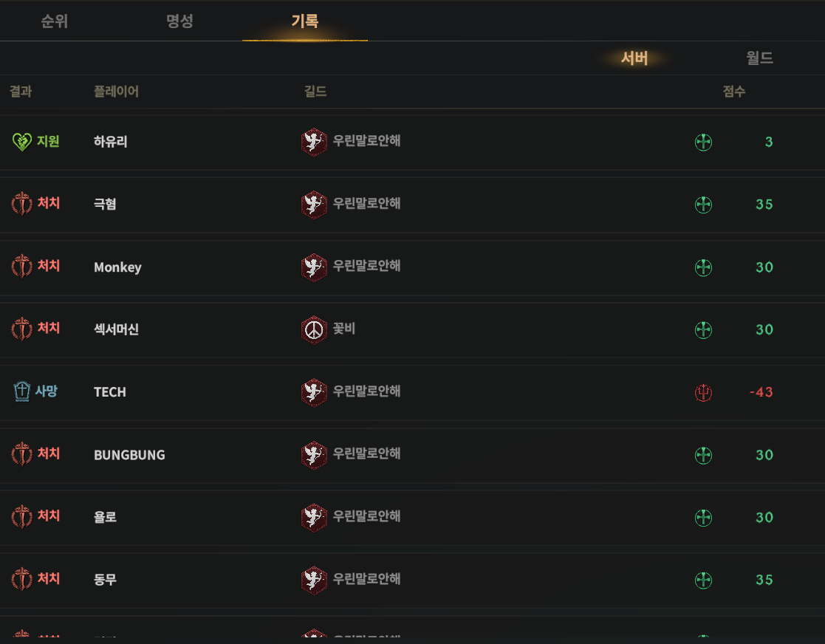
Task: Choose the 서버 server filter
Action: (x=634, y=58)
